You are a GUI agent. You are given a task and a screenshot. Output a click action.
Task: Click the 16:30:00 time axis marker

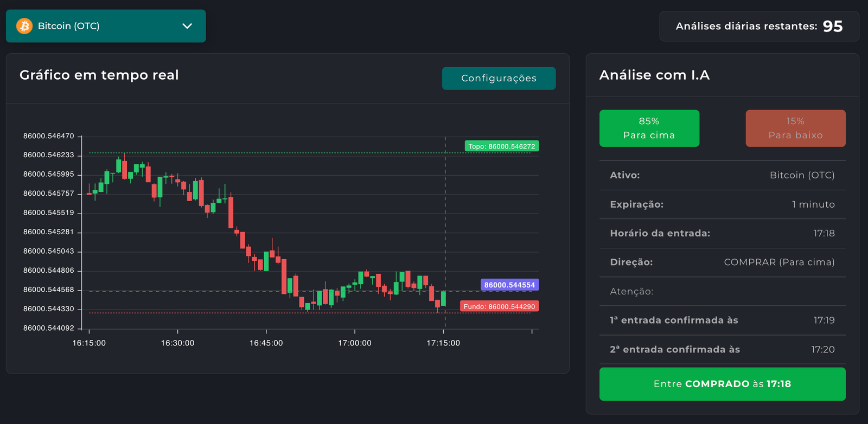[x=177, y=343]
